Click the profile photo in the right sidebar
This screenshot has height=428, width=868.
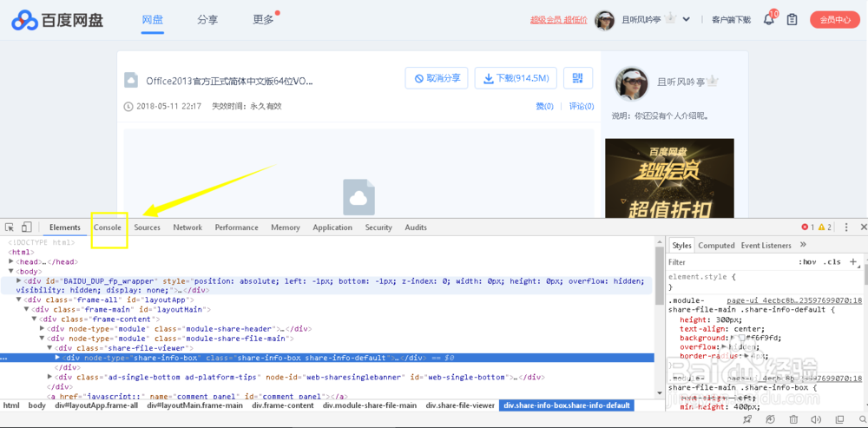click(631, 83)
